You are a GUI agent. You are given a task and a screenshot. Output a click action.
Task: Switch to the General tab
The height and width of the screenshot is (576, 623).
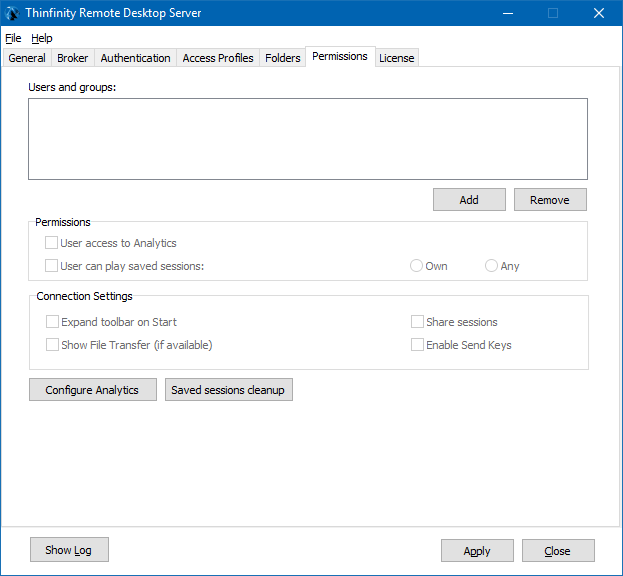[27, 58]
